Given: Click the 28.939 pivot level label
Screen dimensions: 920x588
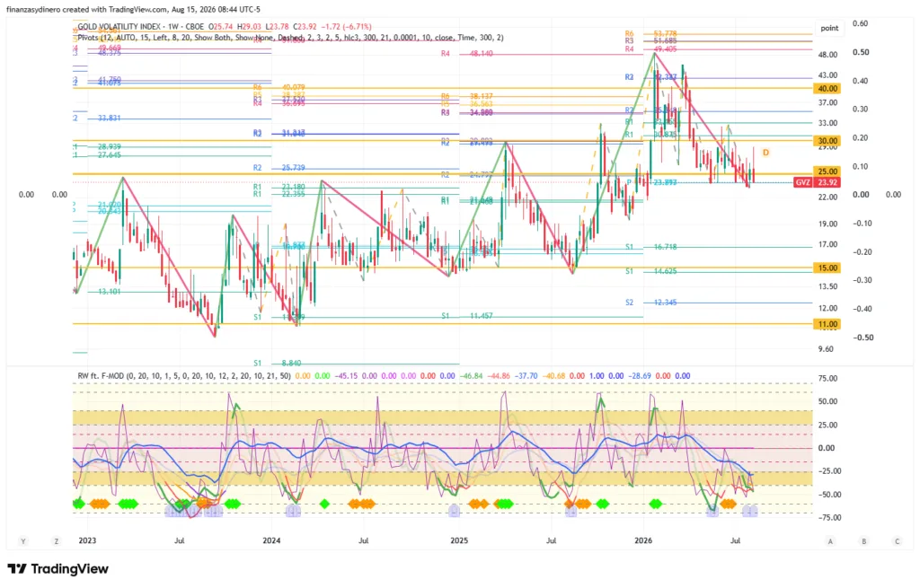Looking at the screenshot, I should 109,146.
